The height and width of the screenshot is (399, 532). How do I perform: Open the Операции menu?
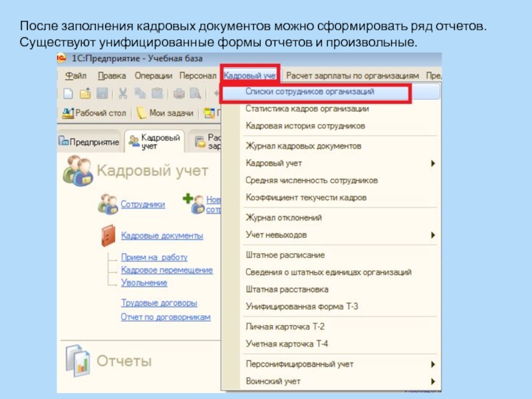(x=153, y=76)
